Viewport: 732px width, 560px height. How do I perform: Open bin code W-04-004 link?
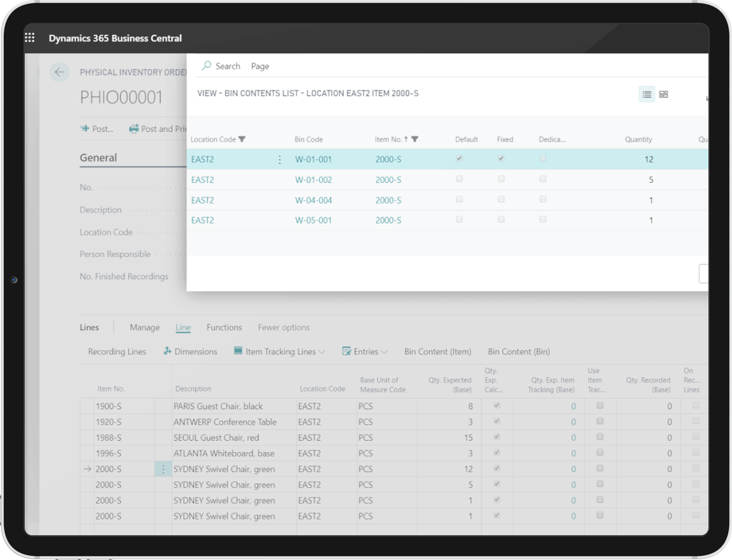click(x=313, y=200)
